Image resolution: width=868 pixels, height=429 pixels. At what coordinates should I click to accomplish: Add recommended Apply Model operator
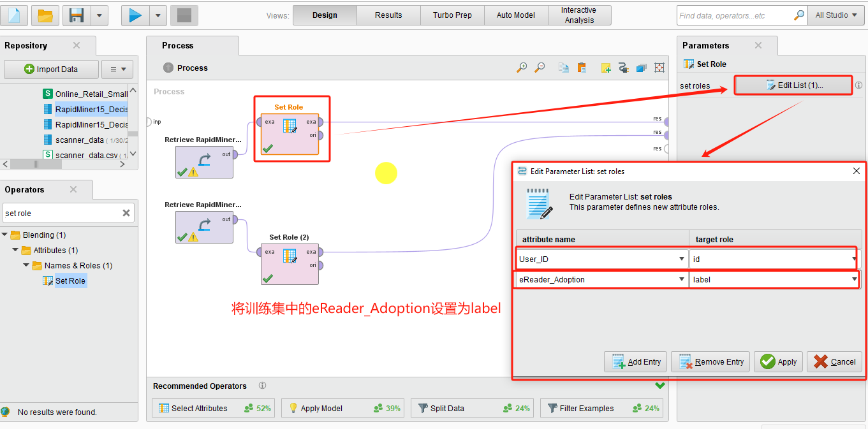click(343, 408)
